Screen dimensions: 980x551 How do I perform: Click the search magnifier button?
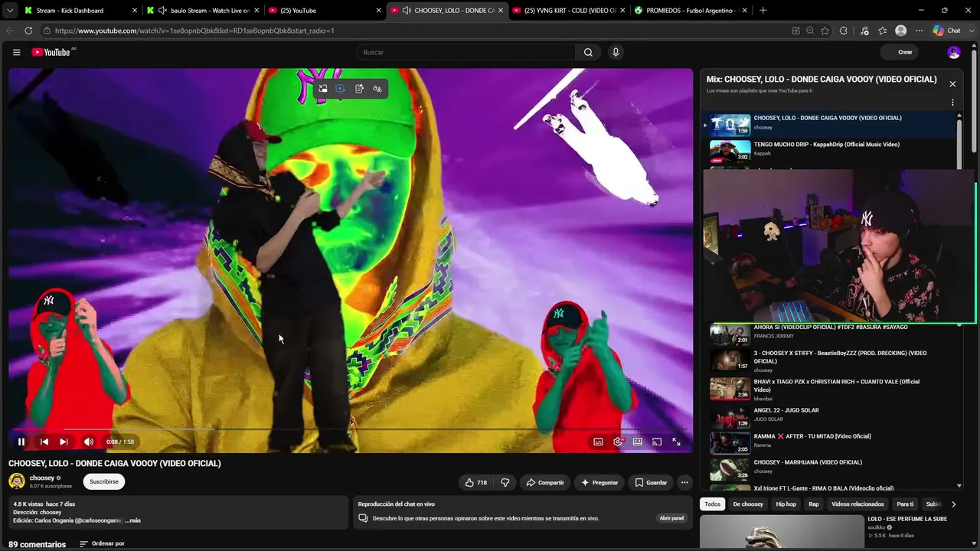coord(588,52)
